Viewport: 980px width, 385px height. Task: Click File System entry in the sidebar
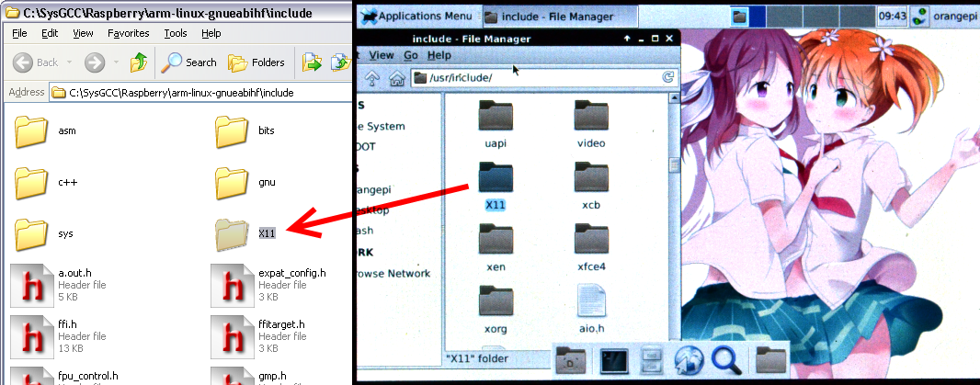(382, 126)
